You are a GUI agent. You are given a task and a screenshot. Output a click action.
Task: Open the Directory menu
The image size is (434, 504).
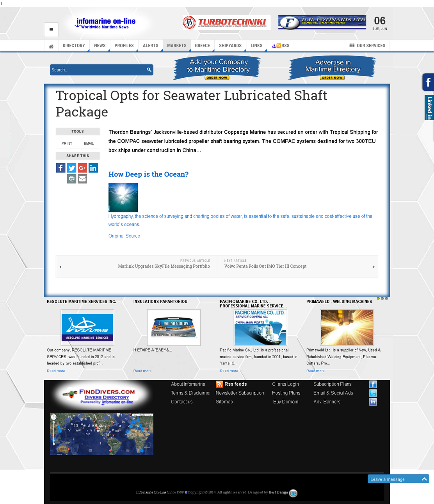pyautogui.click(x=74, y=46)
